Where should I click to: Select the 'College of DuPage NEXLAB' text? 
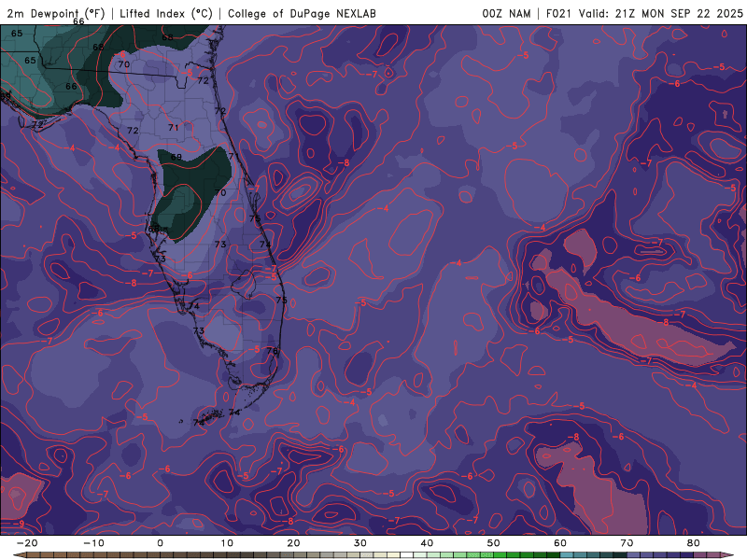click(x=302, y=13)
